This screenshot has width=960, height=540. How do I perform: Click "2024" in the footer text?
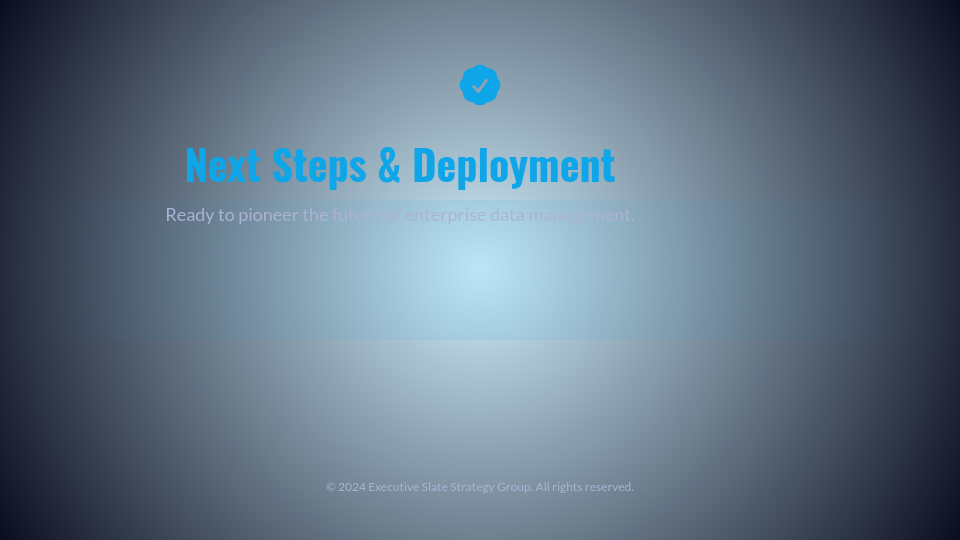tap(351, 487)
